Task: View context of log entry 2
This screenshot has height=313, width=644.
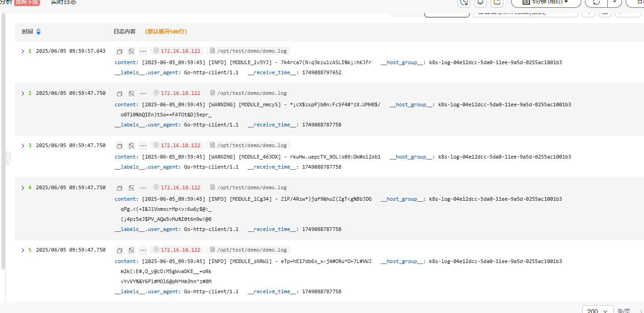Action: tap(131, 93)
